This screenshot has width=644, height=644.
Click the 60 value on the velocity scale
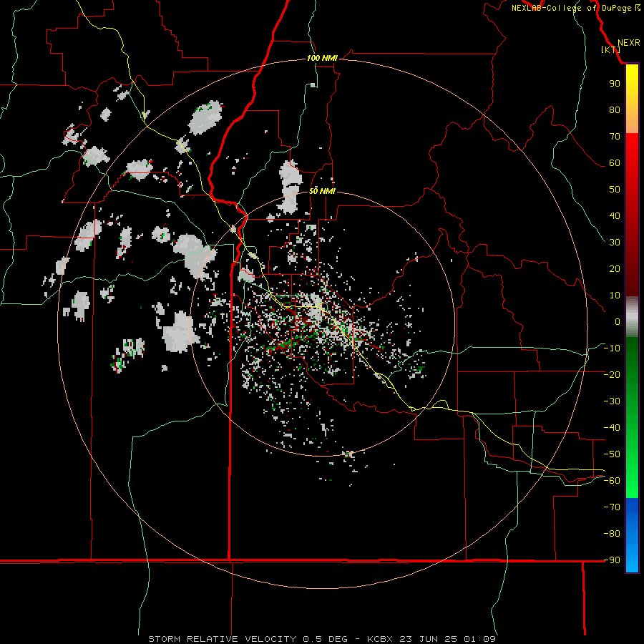pos(615,163)
